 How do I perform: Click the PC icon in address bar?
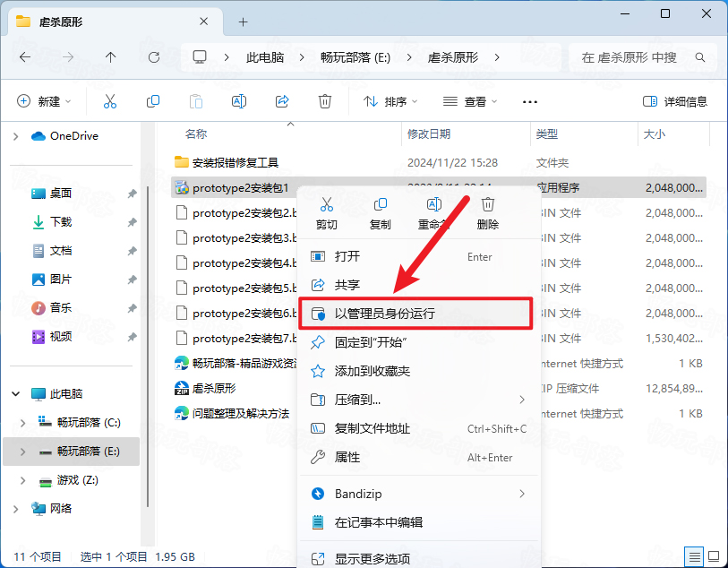(x=200, y=57)
